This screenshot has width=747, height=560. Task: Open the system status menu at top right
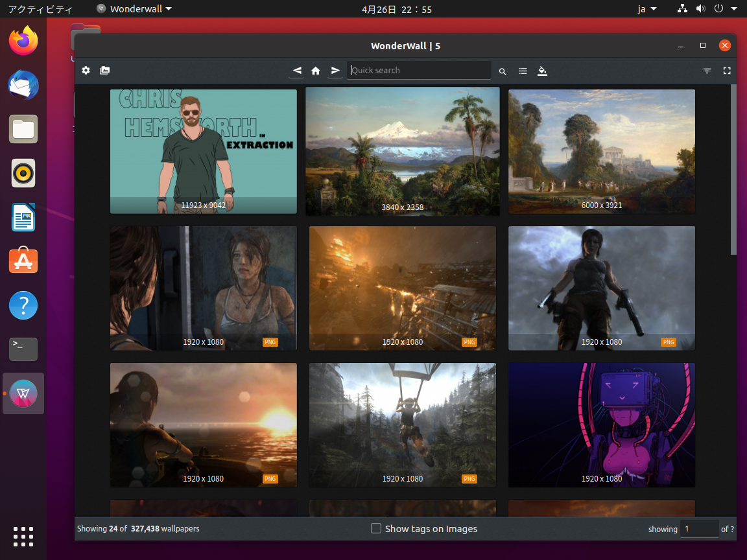(707, 8)
